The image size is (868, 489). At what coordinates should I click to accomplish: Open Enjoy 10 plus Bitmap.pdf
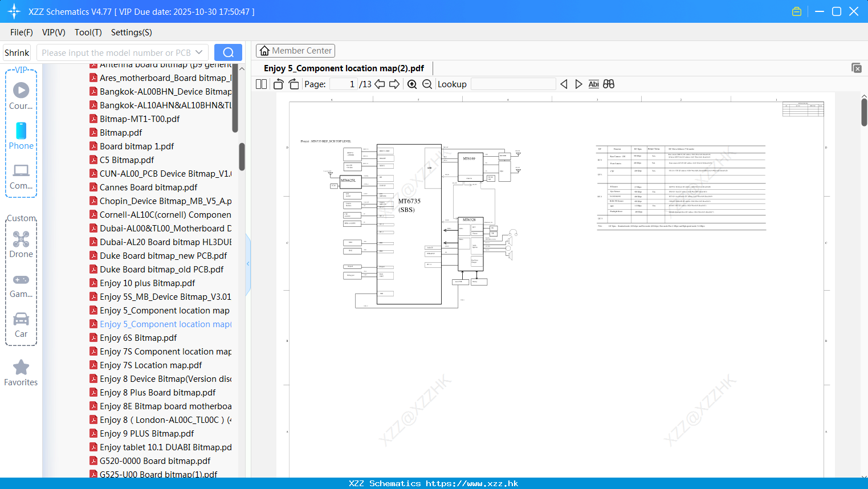point(142,283)
